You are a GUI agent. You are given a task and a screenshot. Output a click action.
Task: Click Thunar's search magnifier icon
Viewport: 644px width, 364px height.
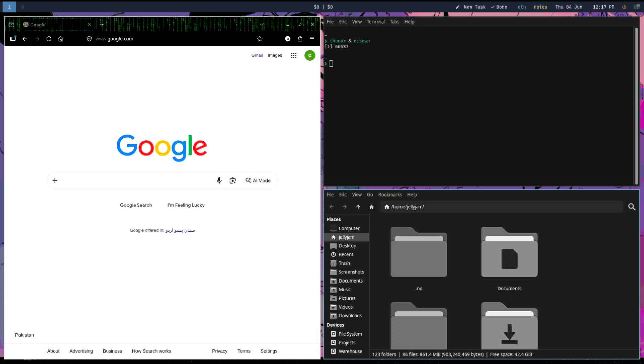click(632, 207)
